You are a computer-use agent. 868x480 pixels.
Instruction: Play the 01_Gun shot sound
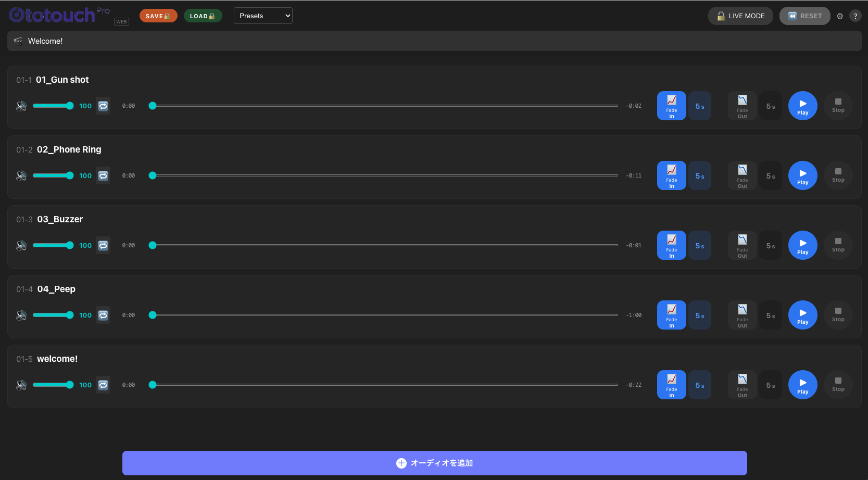(803, 106)
